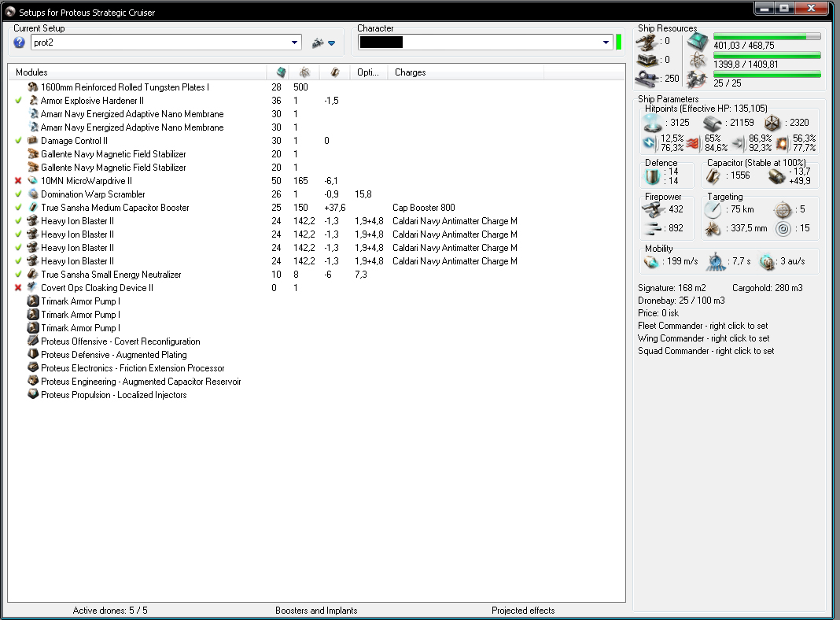Click the armor hitpoints icon showing 21159

(712, 124)
